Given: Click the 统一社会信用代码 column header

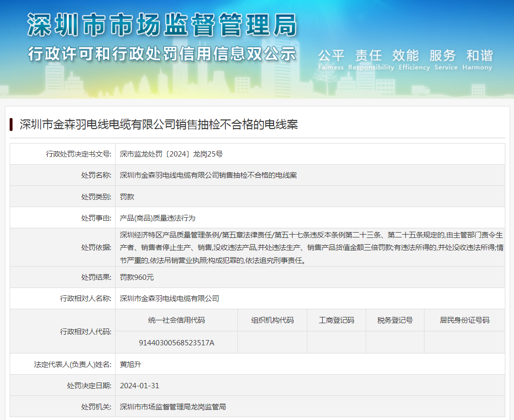Looking at the screenshot, I should click(176, 320).
